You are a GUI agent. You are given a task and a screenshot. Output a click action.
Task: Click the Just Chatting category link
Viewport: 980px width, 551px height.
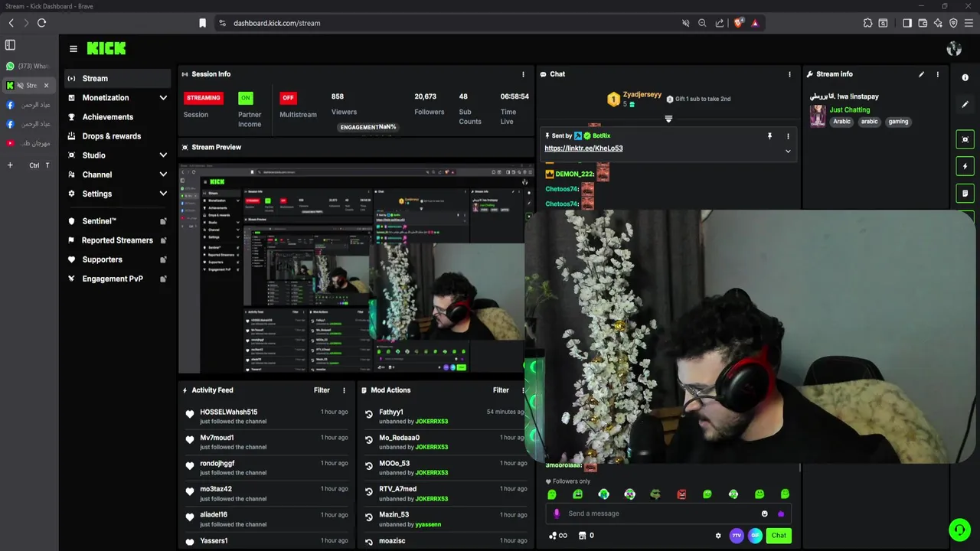point(850,110)
